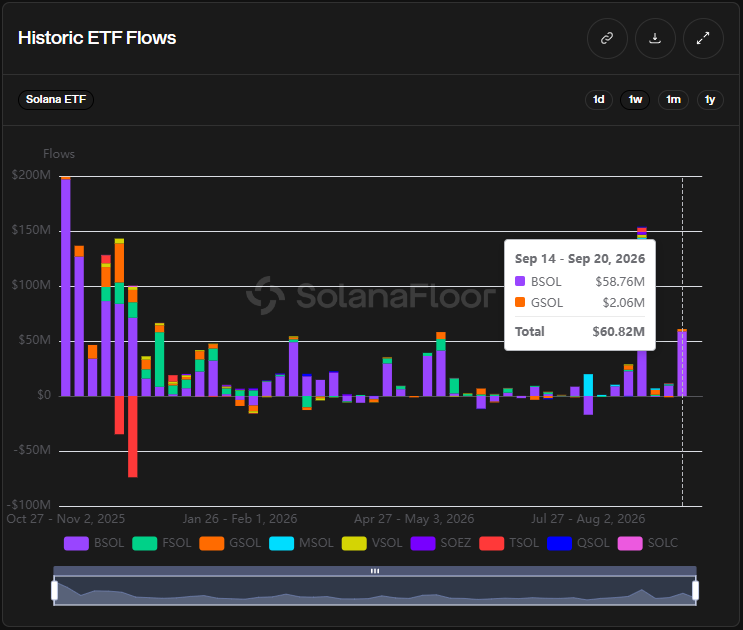Toggle BSOL series in the legend

pos(94,543)
